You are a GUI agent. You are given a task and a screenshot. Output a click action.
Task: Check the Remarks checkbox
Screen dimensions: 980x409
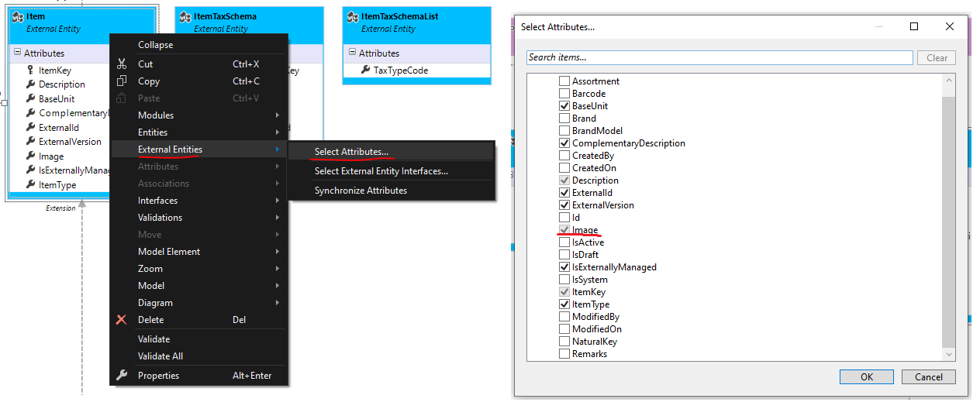pyautogui.click(x=564, y=354)
